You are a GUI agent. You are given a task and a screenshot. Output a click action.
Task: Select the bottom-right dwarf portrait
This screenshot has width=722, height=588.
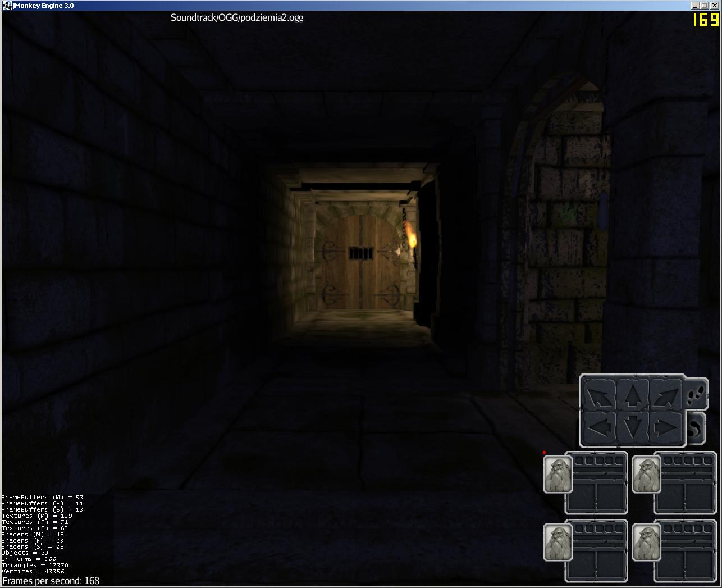(x=647, y=542)
